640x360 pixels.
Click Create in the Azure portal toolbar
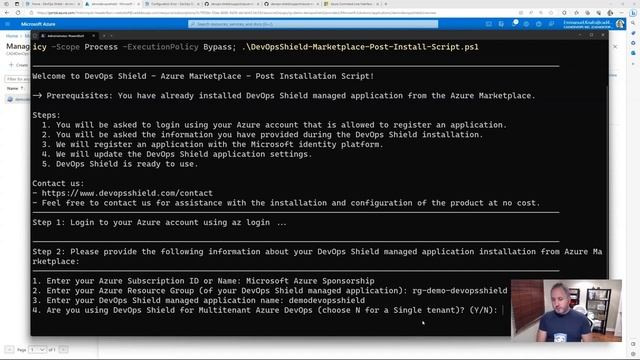[19, 65]
